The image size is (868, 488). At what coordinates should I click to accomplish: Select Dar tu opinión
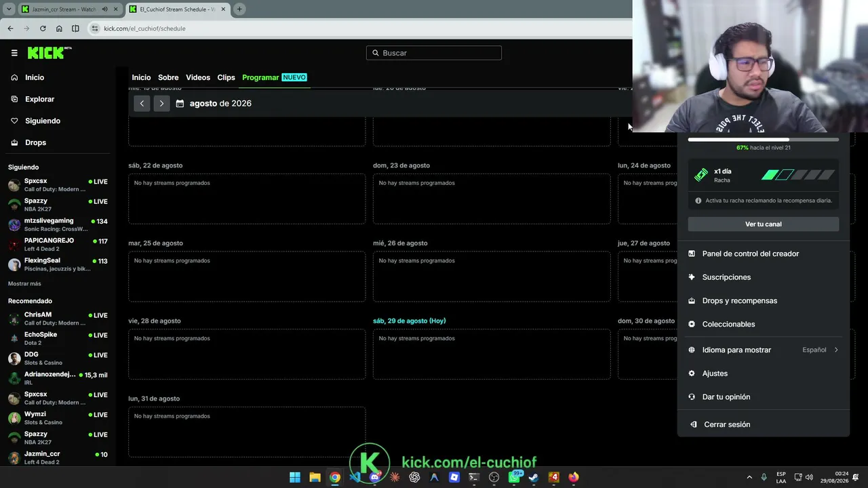pyautogui.click(x=764, y=397)
